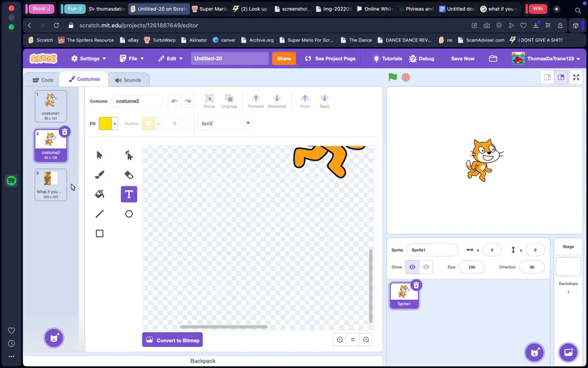
Task: Click the green flag to run
Action: (x=393, y=77)
